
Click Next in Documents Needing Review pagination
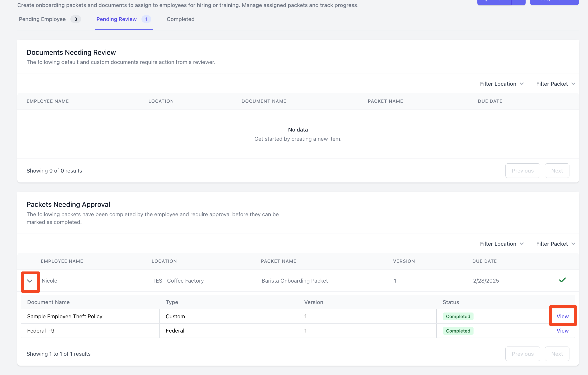point(557,171)
